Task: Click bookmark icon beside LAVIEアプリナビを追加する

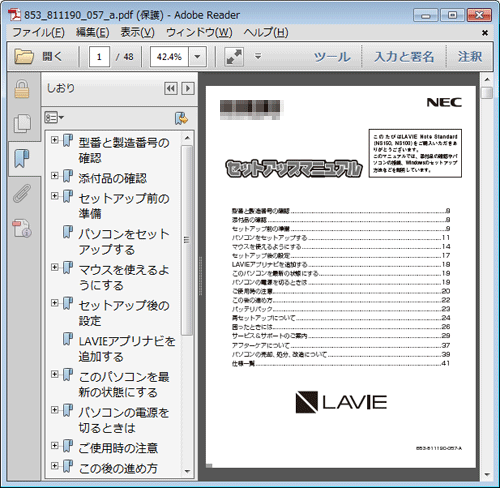Action: (68, 339)
